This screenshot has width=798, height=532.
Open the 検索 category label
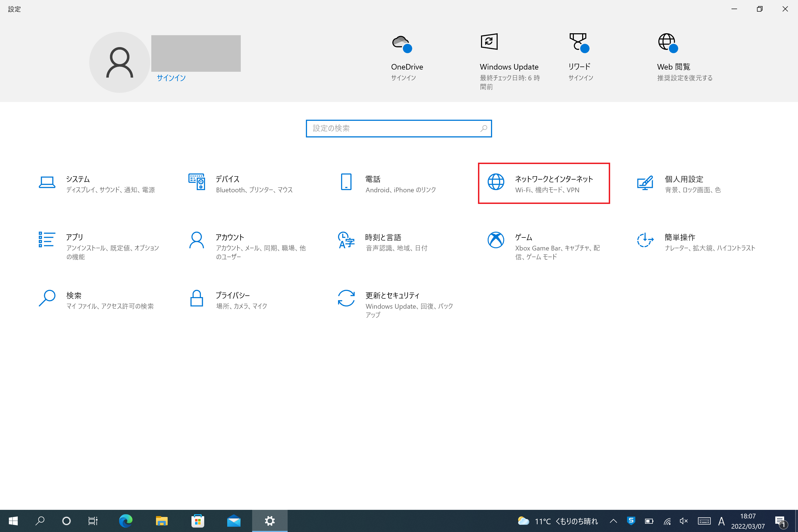pos(74,295)
